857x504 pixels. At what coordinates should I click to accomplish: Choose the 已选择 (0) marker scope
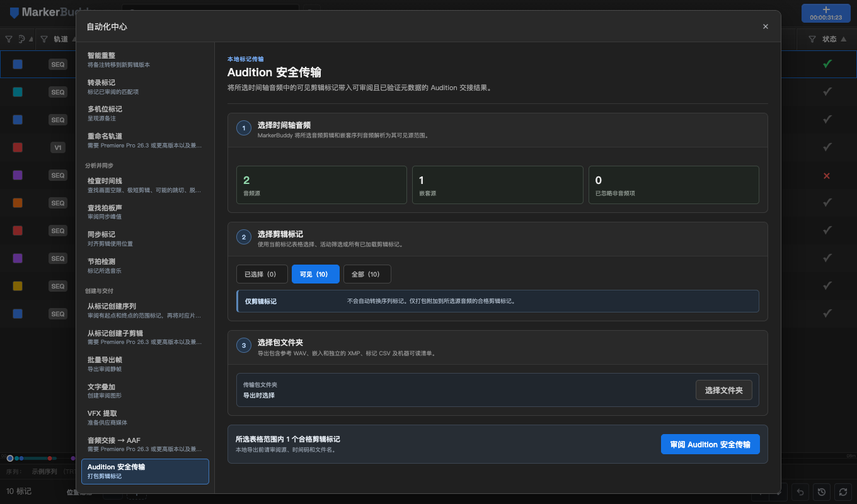pos(262,274)
